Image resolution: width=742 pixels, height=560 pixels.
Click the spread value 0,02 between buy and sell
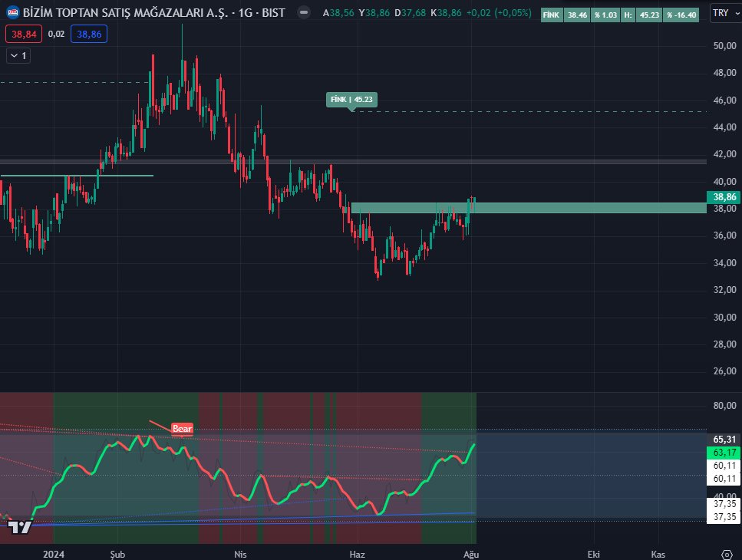pos(56,34)
